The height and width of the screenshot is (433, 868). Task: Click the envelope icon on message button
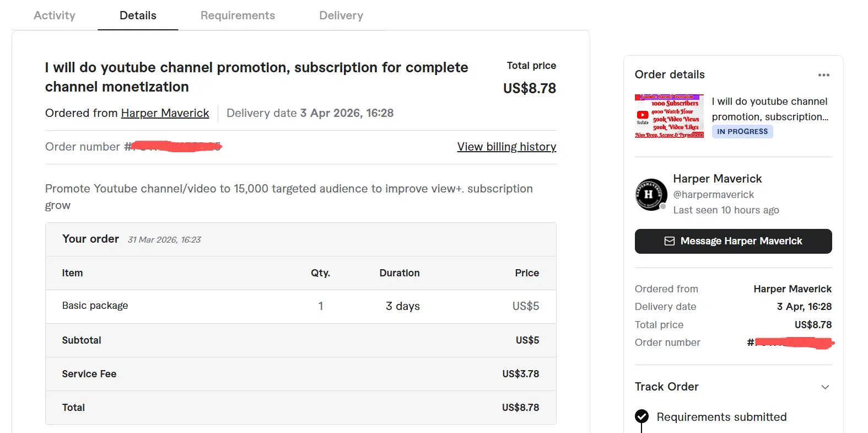(670, 241)
